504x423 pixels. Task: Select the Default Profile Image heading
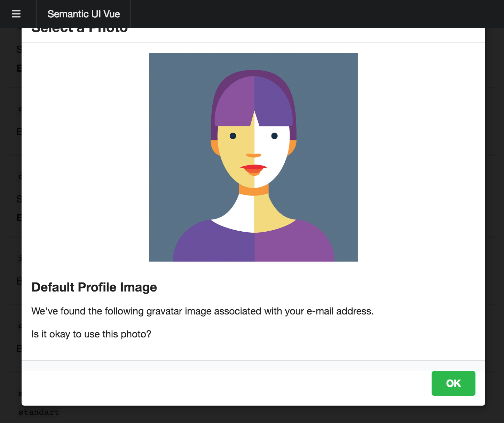tap(94, 287)
